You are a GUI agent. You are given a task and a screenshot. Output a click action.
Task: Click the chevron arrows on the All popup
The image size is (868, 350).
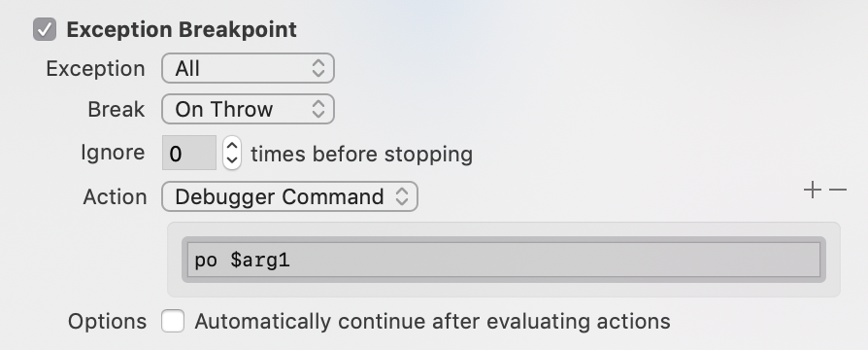click(317, 68)
